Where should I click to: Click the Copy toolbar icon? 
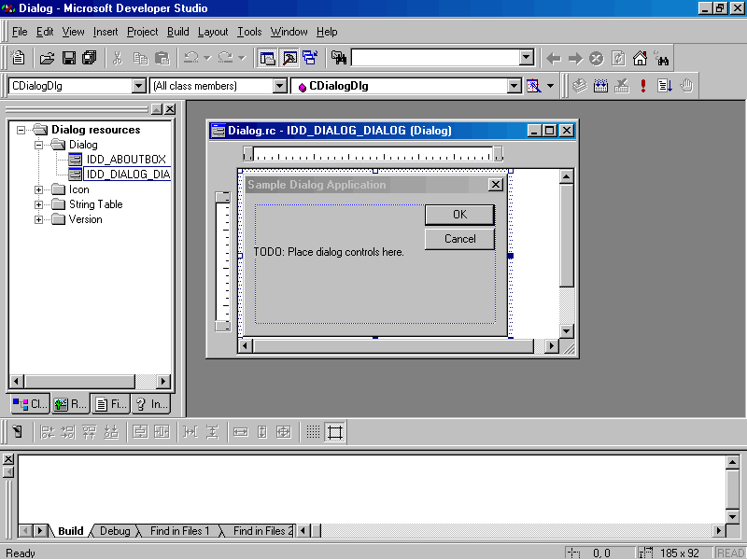[140, 58]
